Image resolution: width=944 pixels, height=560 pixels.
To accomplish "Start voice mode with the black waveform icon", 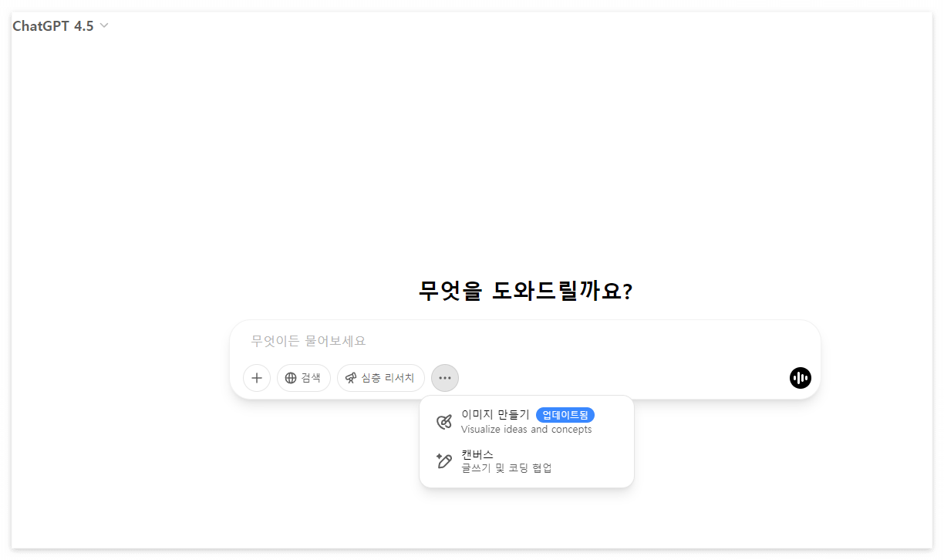I will pos(801,378).
